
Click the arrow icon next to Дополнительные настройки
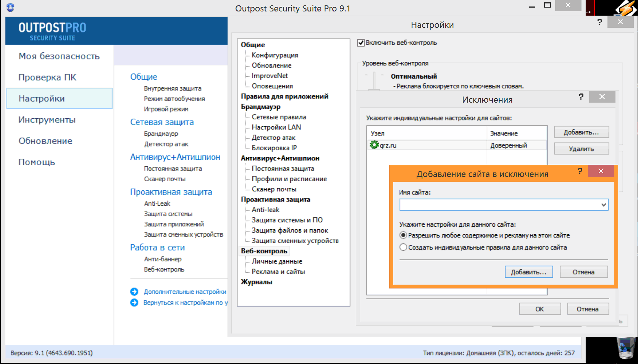point(134,292)
